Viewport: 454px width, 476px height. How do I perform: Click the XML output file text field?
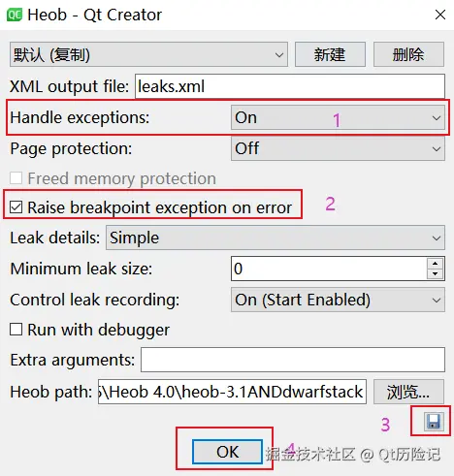(290, 86)
